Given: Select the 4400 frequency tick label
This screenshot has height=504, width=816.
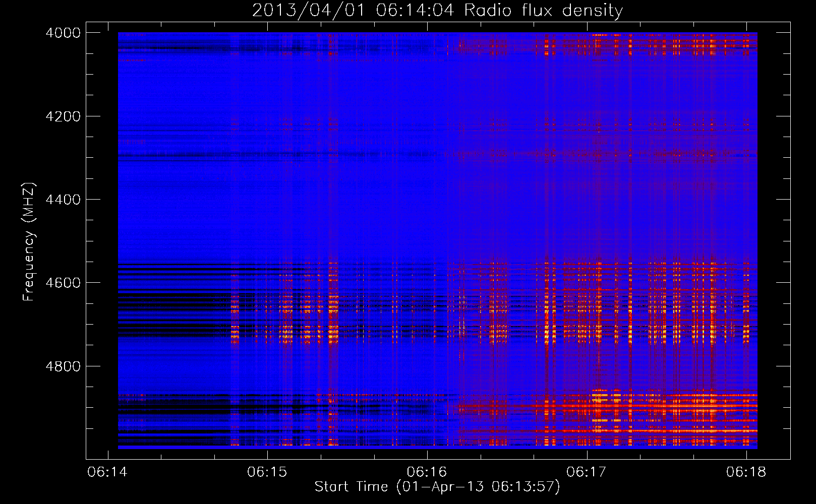Looking at the screenshot, I should click(x=63, y=200).
